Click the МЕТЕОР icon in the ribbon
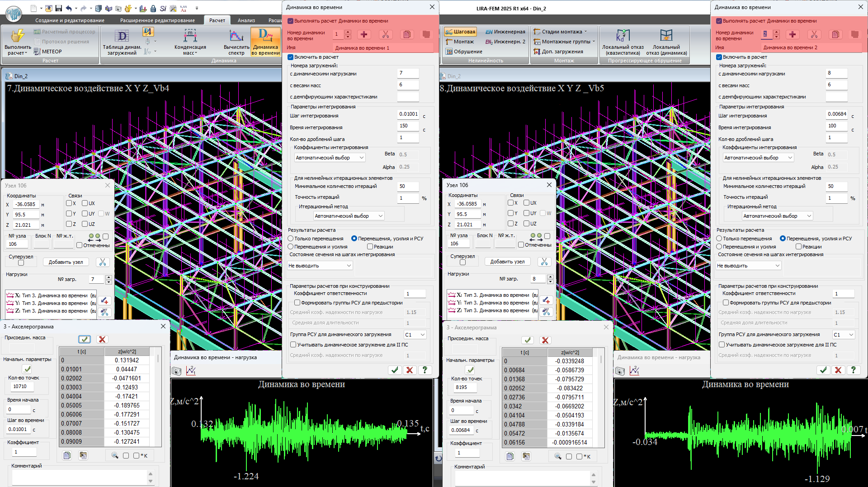Screen dimensions: 868x487 click(37, 52)
